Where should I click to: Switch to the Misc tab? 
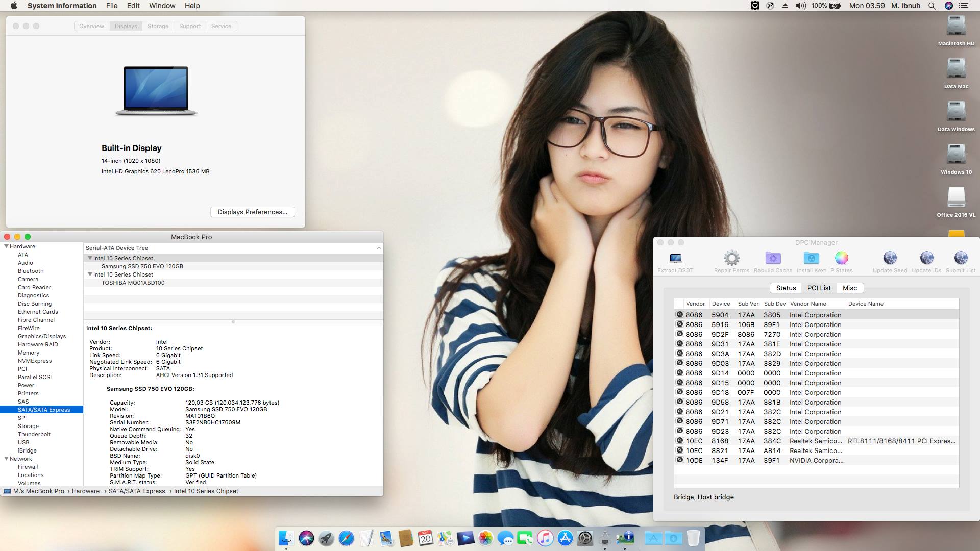click(x=849, y=288)
